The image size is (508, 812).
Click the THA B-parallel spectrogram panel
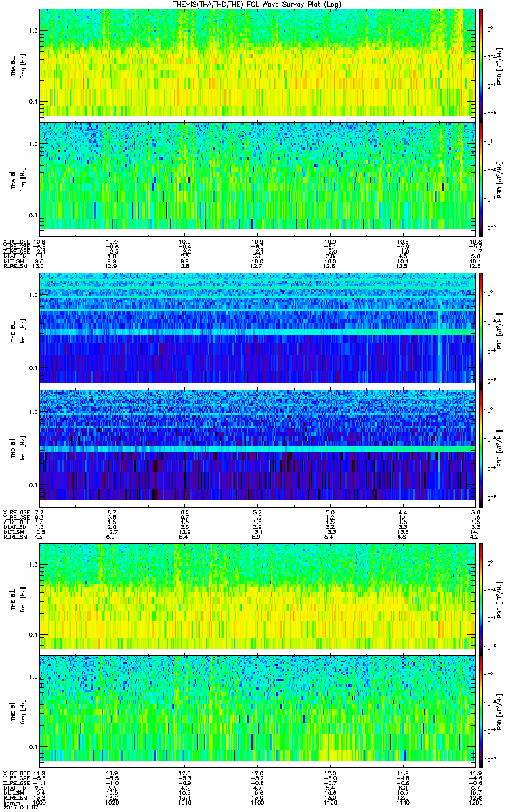pyautogui.click(x=257, y=175)
